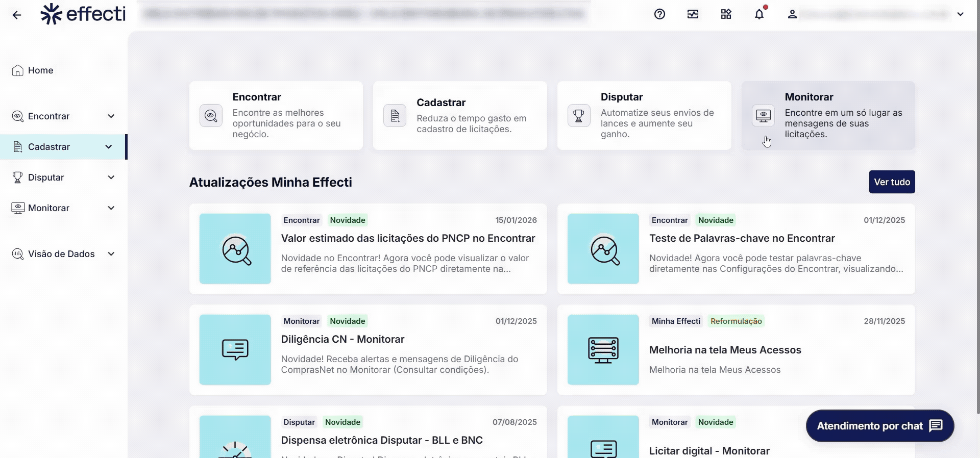This screenshot has height=458, width=980.
Task: Click the Ver tudo button
Action: pyautogui.click(x=892, y=182)
